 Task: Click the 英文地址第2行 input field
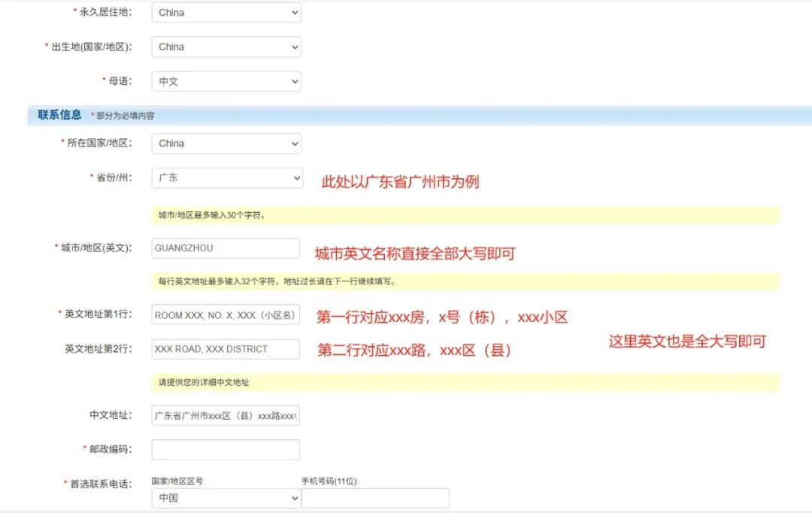(226, 349)
